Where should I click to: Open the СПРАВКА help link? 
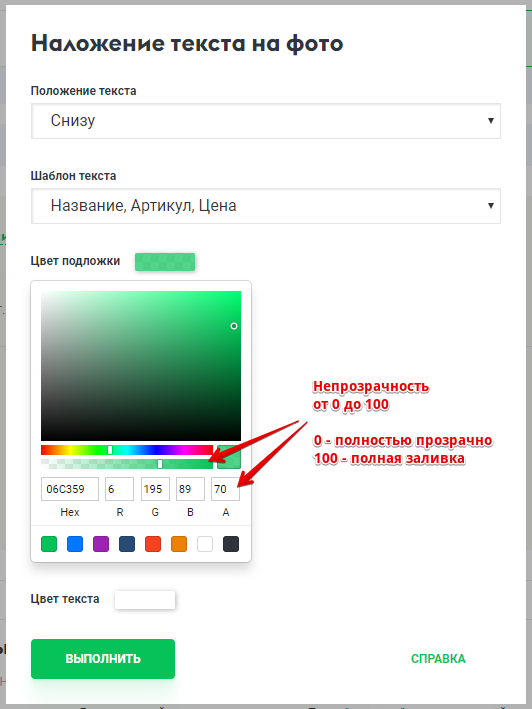(438, 659)
